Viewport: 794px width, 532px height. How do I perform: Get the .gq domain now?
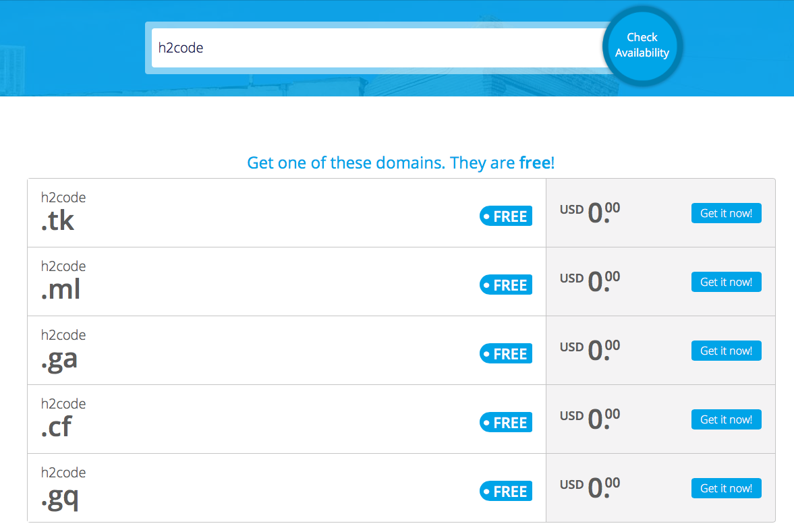pyautogui.click(x=726, y=488)
